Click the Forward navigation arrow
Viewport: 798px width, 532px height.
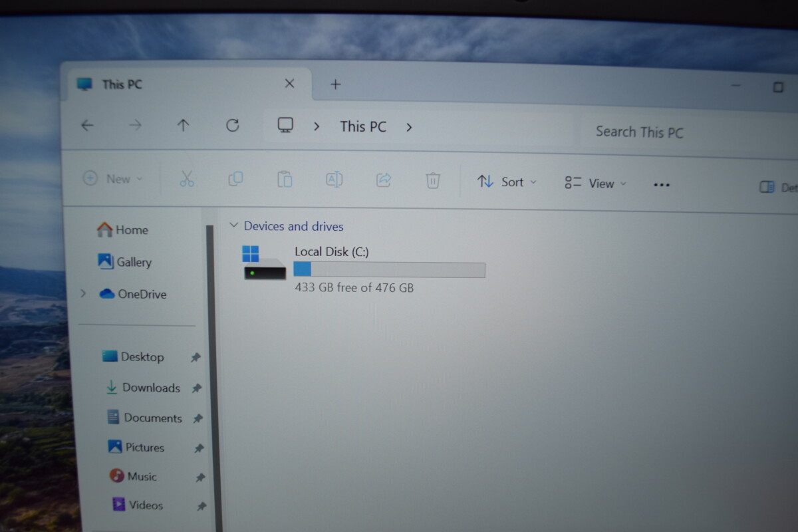pyautogui.click(x=135, y=125)
